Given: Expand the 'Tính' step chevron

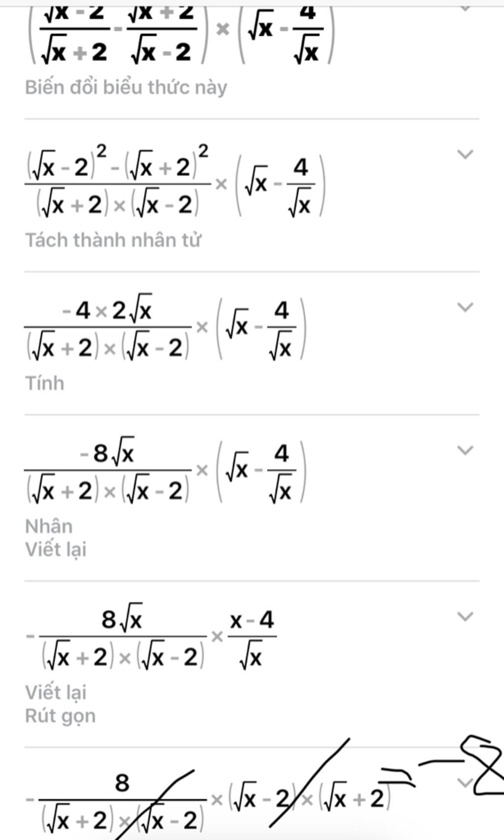Looking at the screenshot, I should [465, 307].
